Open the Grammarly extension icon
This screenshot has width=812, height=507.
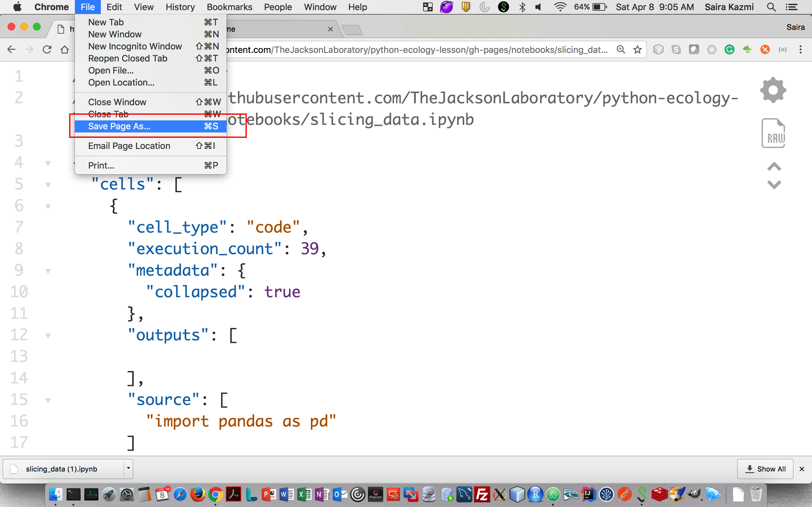coord(730,50)
